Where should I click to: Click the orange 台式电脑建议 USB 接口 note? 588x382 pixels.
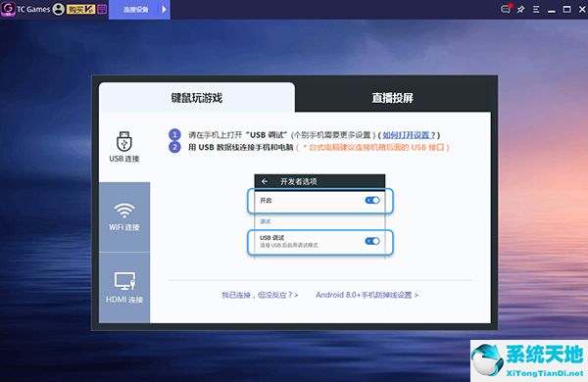372,147
